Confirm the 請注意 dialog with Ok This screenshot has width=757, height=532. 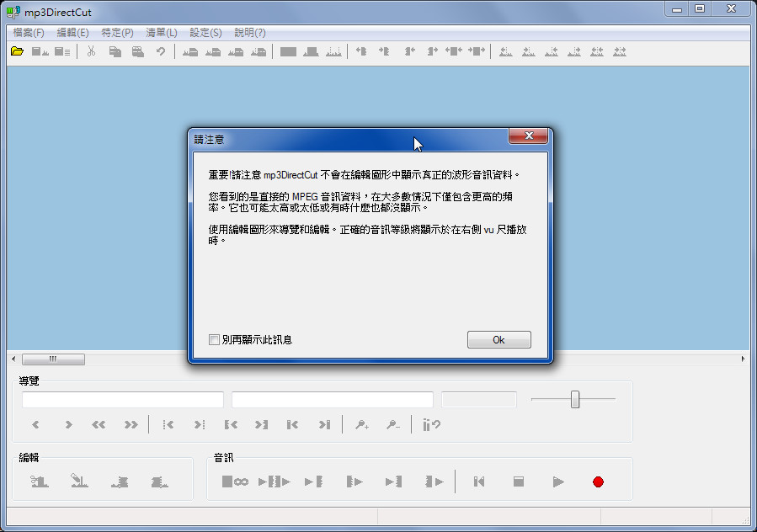[x=498, y=340]
